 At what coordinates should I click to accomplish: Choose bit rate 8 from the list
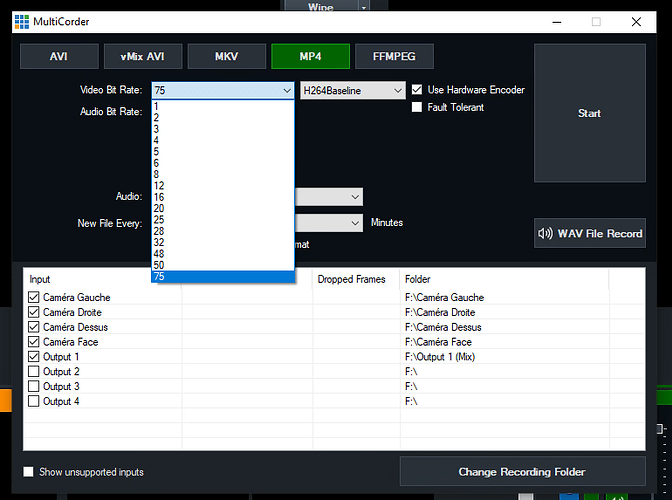point(223,174)
